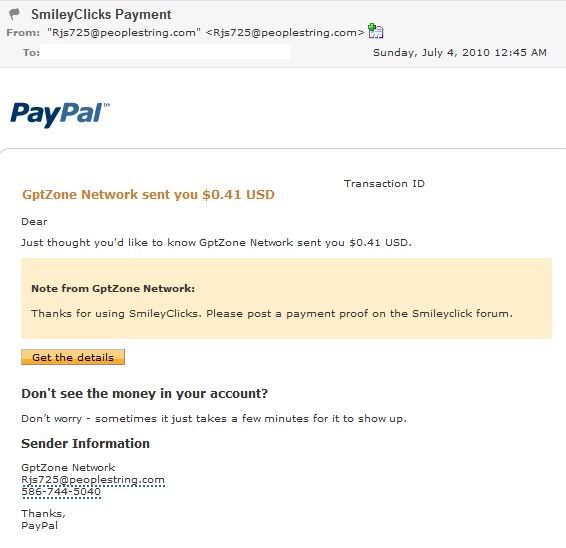The height and width of the screenshot is (548, 566).
Task: Click the Thanks, PayPal signature
Action: click(43, 519)
